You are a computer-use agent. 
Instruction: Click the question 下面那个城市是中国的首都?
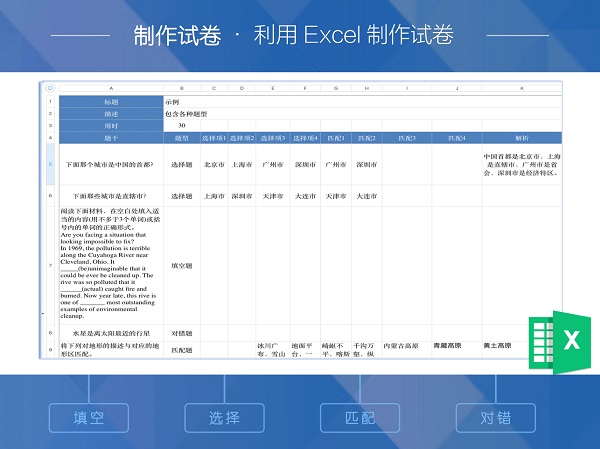[x=111, y=164]
